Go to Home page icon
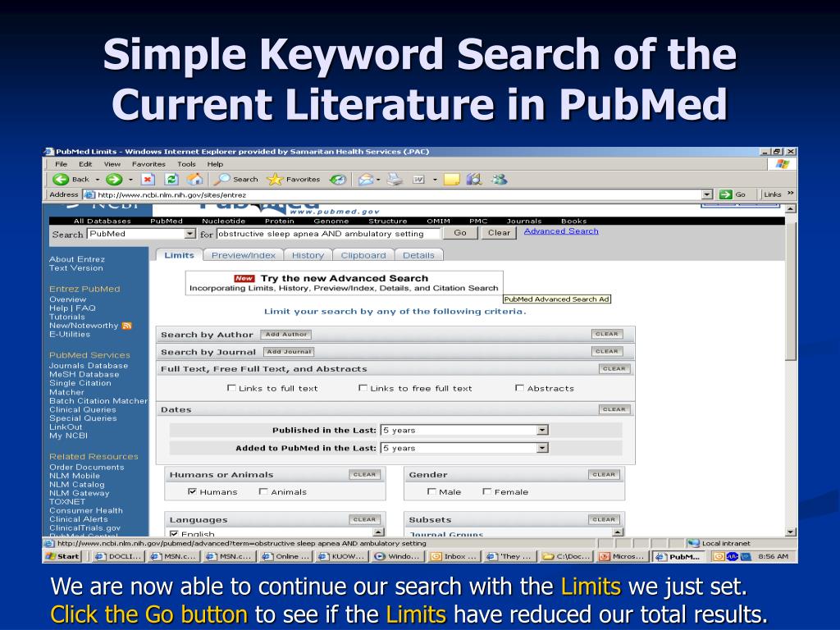The width and height of the screenshot is (840, 630). pos(195,180)
